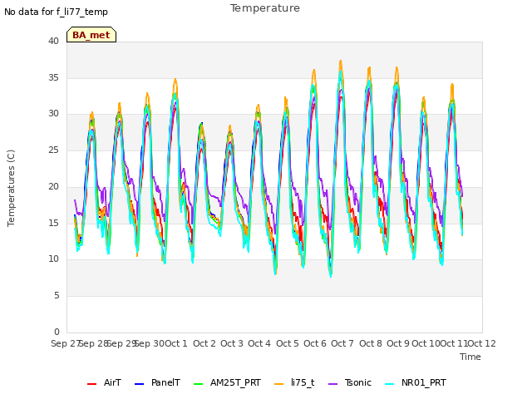Click the 35 y-axis tick label
532x399 pixels.
click(x=53, y=77)
